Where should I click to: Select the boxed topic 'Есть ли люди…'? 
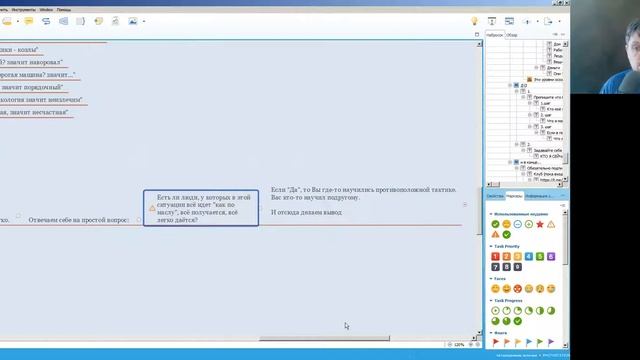201,208
